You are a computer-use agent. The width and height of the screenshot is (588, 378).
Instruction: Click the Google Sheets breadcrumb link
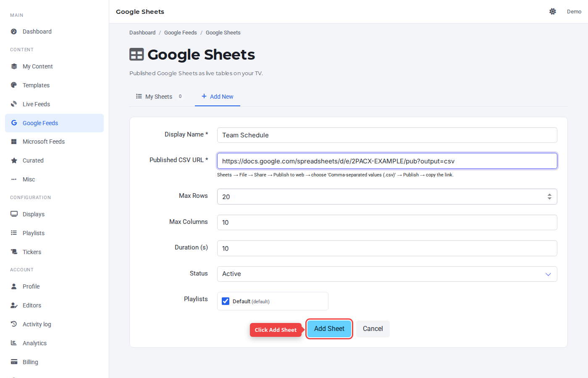[x=223, y=33]
